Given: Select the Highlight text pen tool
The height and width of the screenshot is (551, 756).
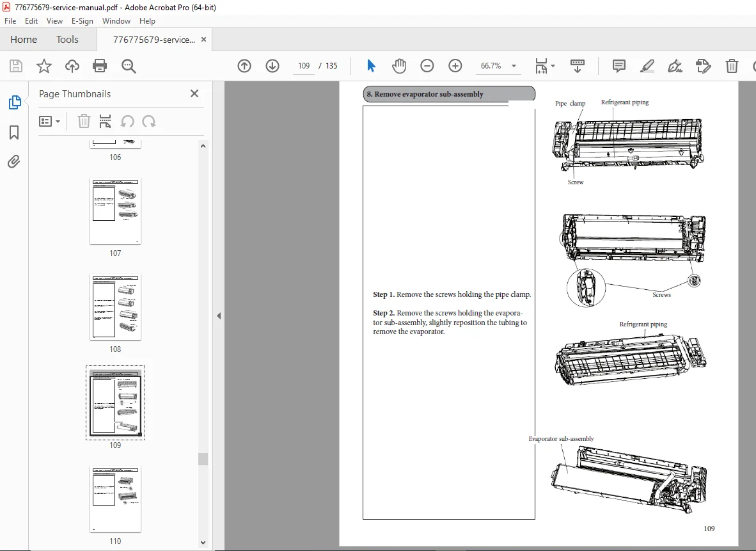Looking at the screenshot, I should (647, 66).
